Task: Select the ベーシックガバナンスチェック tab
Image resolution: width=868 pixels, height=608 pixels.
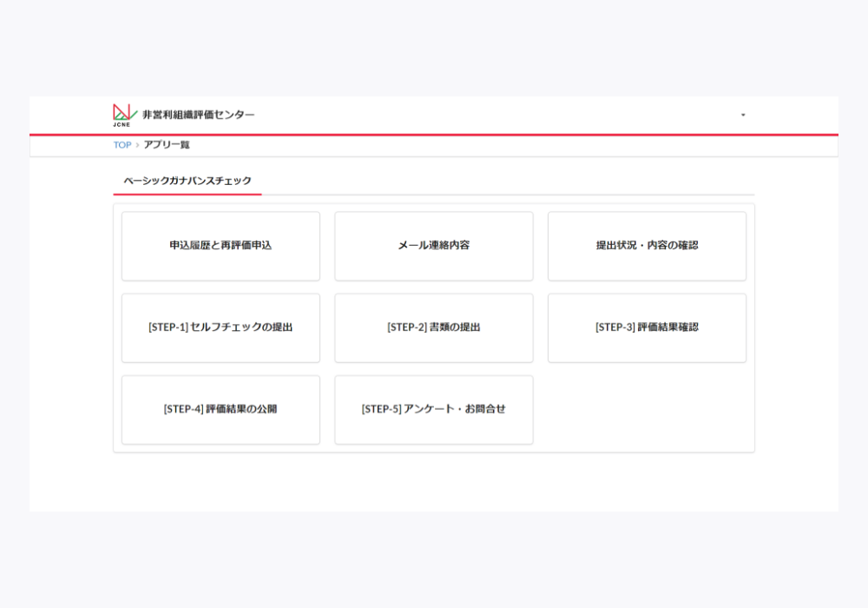Action: pyautogui.click(x=187, y=182)
